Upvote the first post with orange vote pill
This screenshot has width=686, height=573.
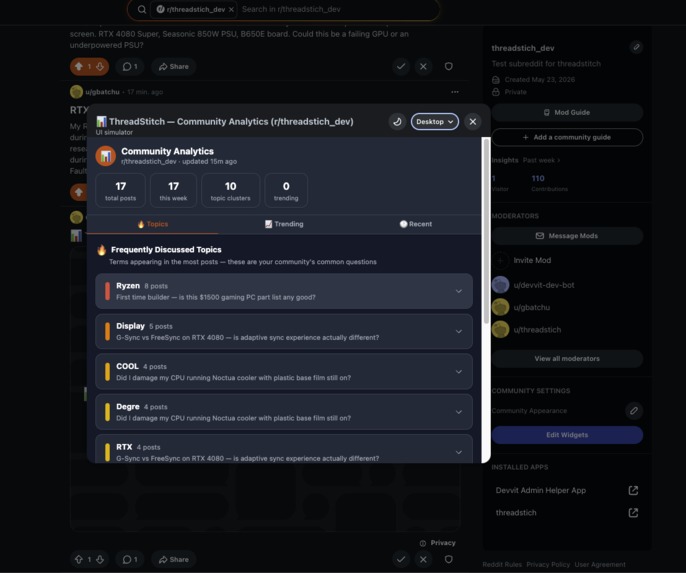79,66
